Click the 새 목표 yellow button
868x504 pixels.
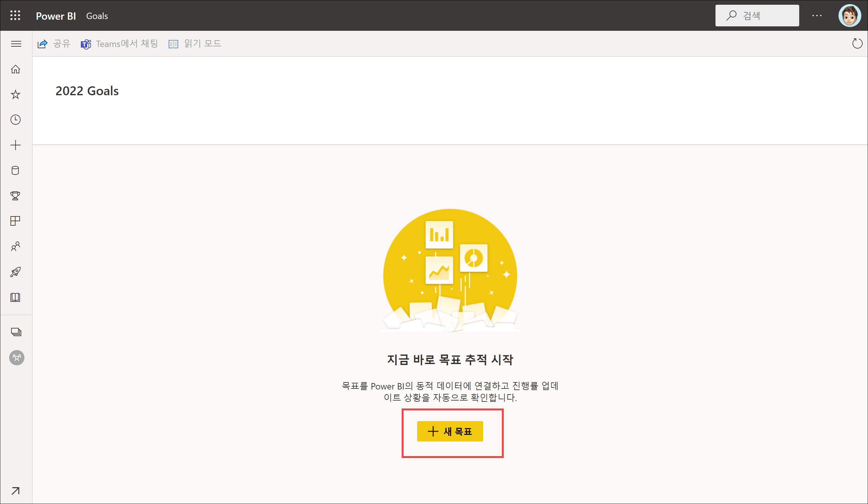(450, 431)
